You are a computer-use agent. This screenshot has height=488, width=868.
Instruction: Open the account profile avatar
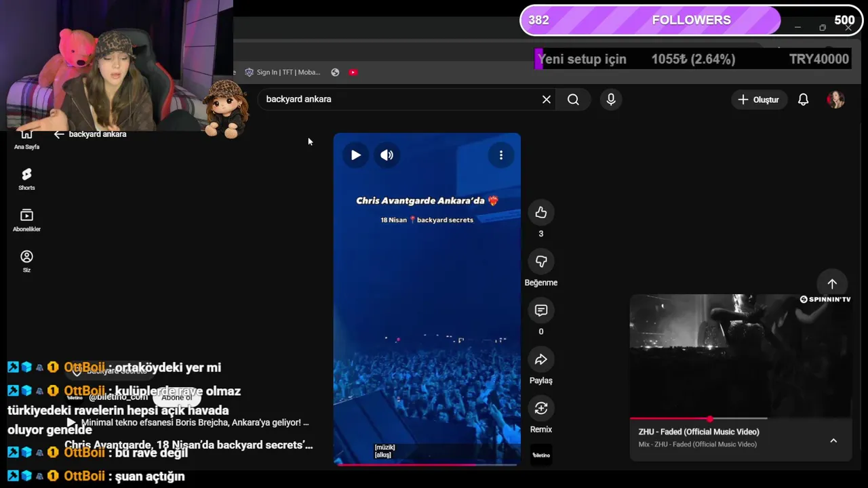pos(835,100)
